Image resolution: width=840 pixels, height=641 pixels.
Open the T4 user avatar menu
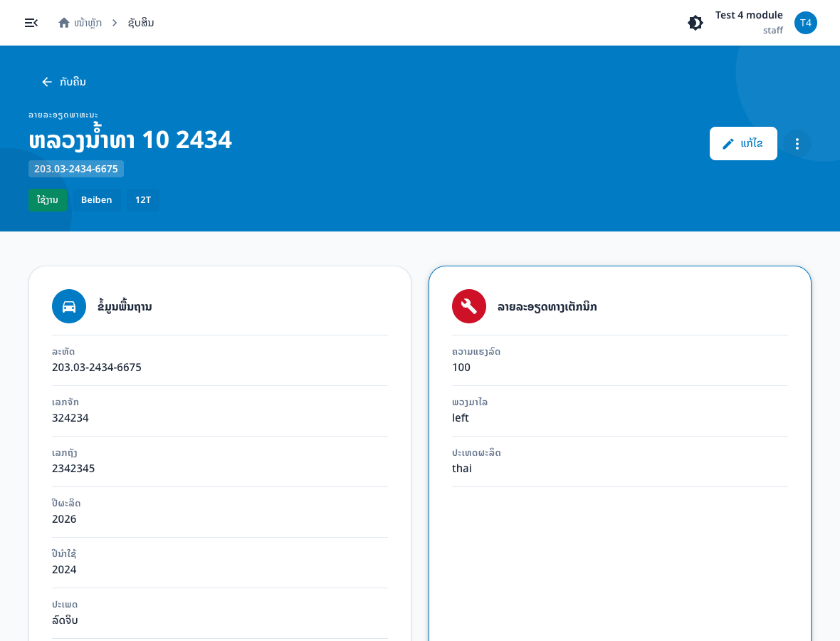pos(805,23)
